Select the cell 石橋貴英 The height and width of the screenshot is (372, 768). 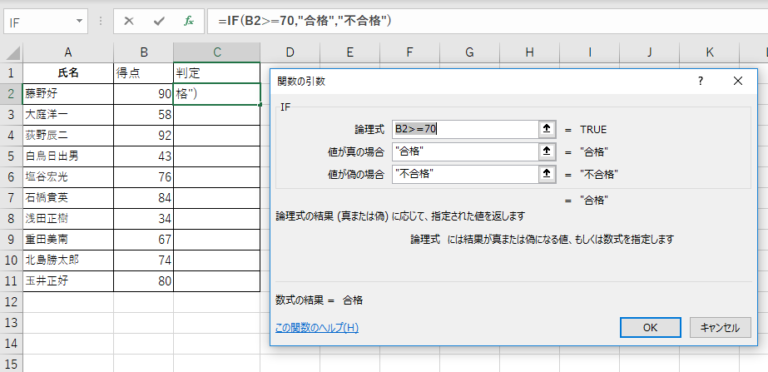(68, 198)
